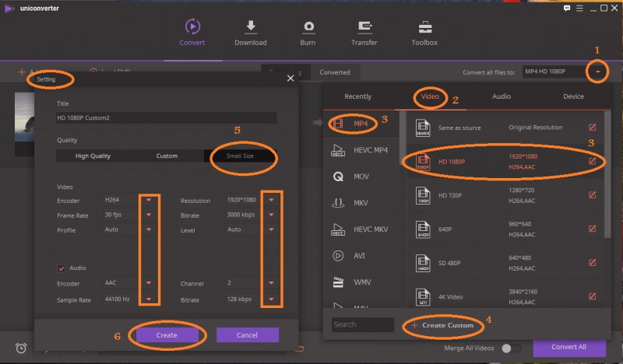The width and height of the screenshot is (623, 364).
Task: Click the Cancel button
Action: pyautogui.click(x=247, y=335)
